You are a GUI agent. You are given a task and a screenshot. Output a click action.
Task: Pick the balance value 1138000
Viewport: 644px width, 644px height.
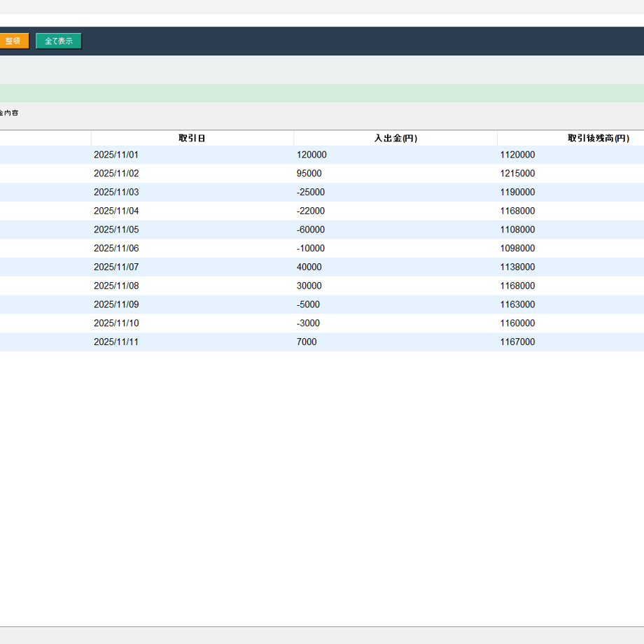(517, 267)
